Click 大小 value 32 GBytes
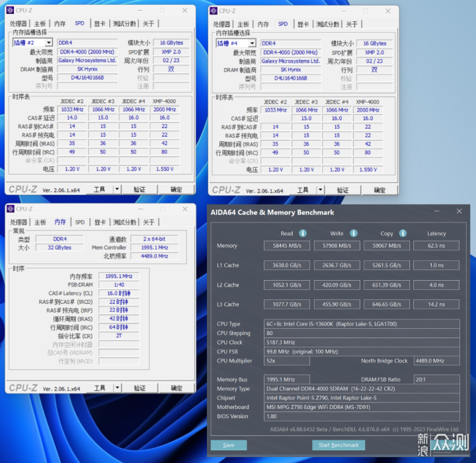Image resolution: width=476 pixels, height=463 pixels. click(x=59, y=248)
